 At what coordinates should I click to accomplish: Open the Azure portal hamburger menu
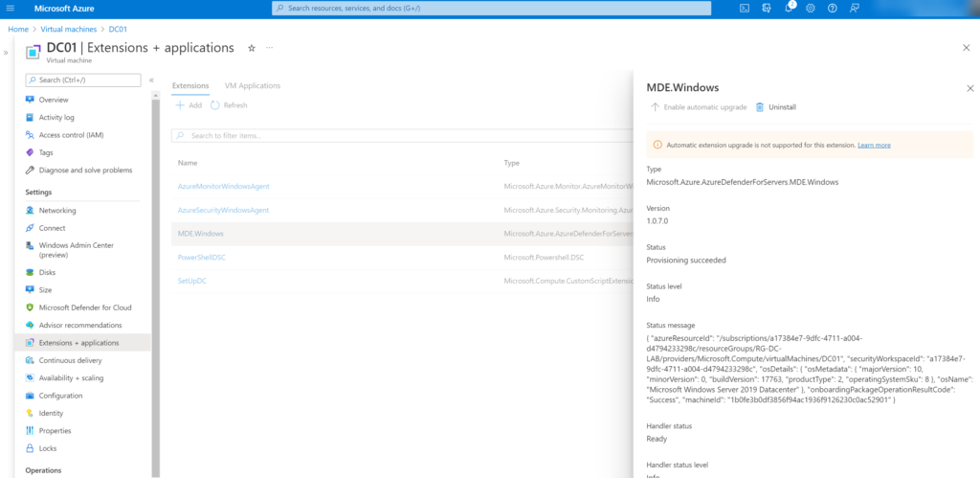click(10, 8)
